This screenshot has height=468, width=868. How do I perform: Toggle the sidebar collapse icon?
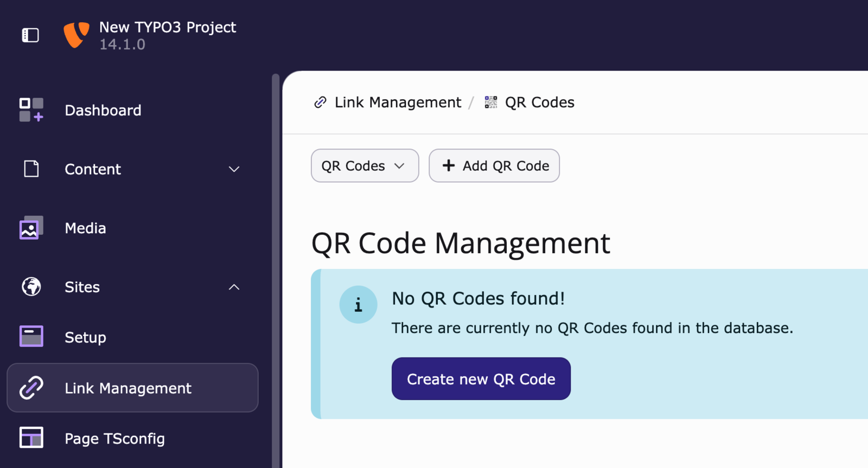[x=30, y=35]
